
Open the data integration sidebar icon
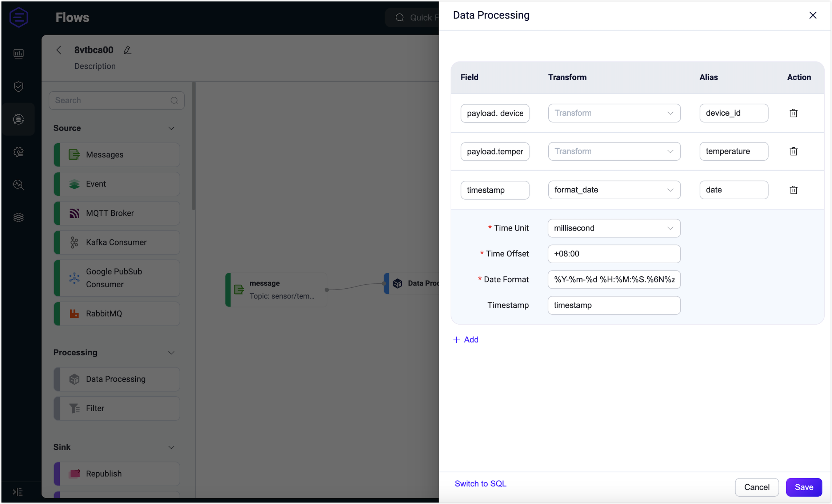[x=19, y=119]
